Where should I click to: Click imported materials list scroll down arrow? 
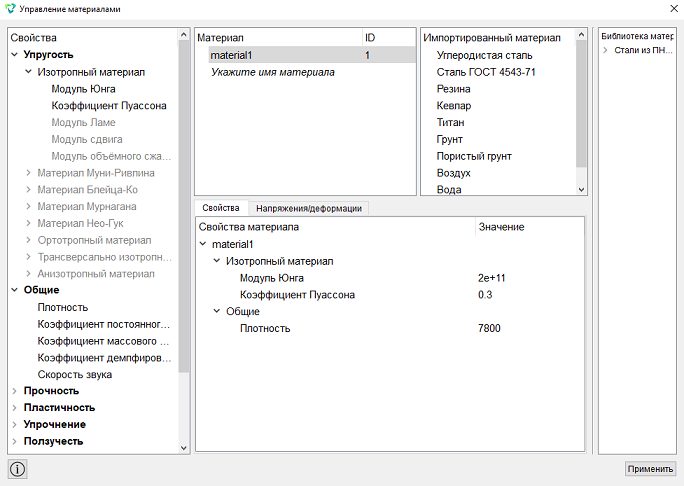point(581,189)
